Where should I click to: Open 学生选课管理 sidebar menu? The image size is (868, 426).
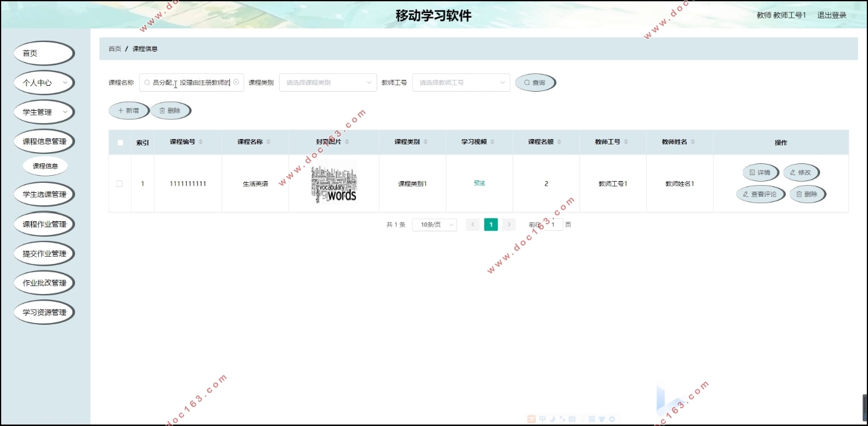tap(44, 194)
